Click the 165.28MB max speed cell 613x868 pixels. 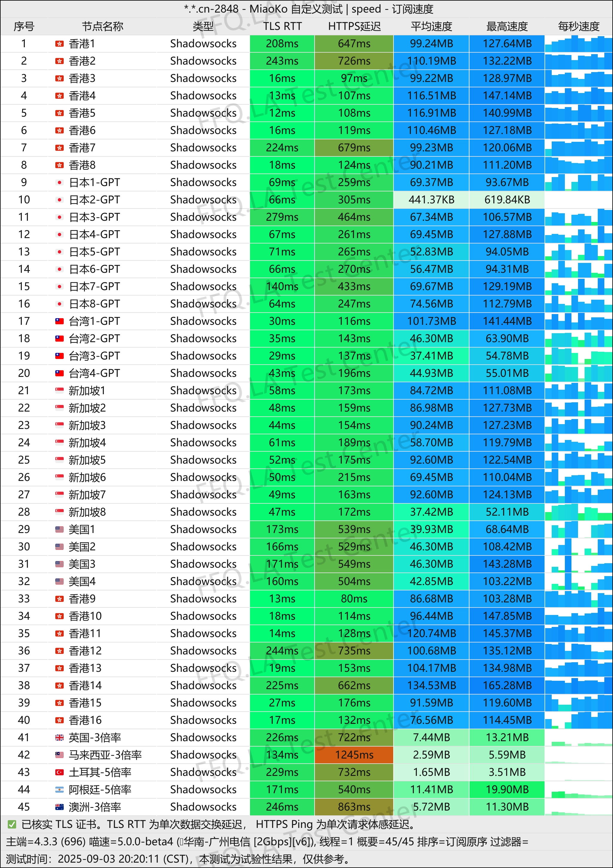click(x=507, y=686)
